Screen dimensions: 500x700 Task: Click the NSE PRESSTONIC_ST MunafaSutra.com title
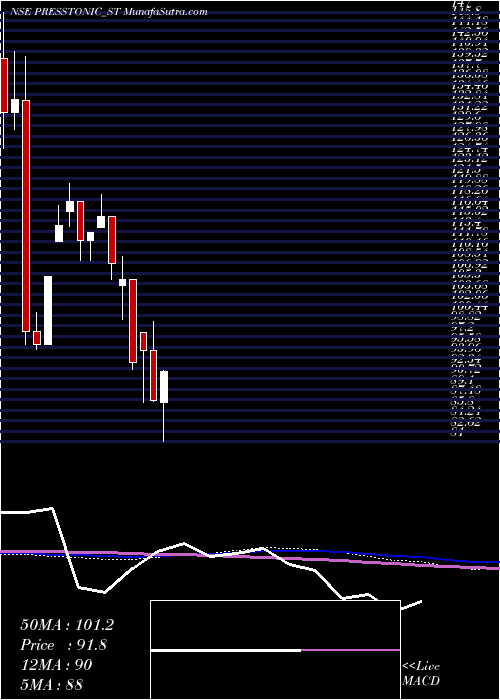pos(108,12)
